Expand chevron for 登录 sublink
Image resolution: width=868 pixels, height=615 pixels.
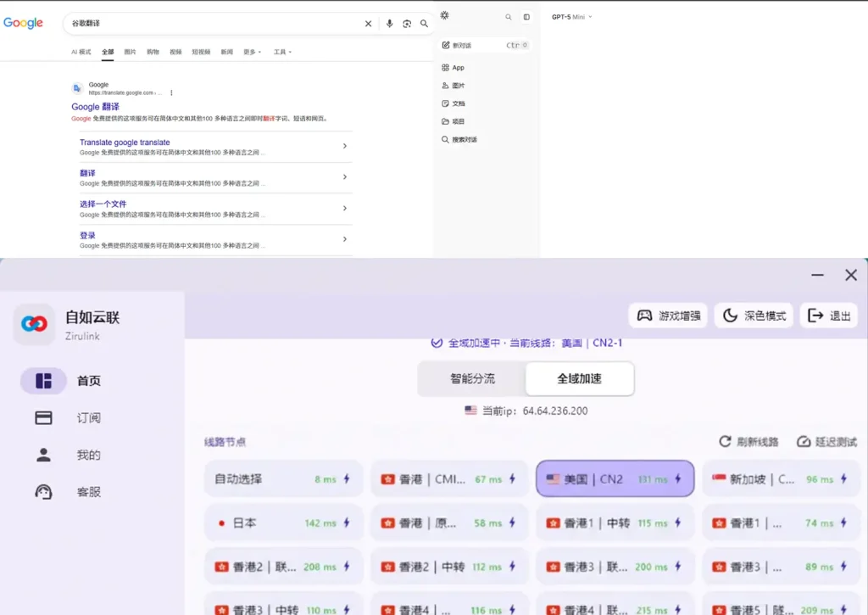coord(345,239)
